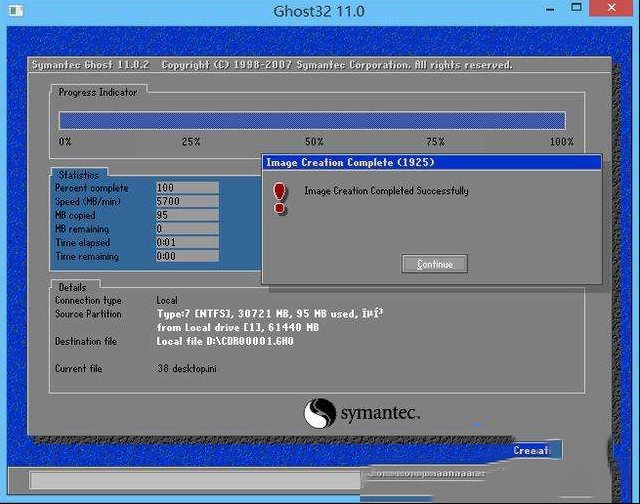Click the 50% progress scale label

click(314, 142)
